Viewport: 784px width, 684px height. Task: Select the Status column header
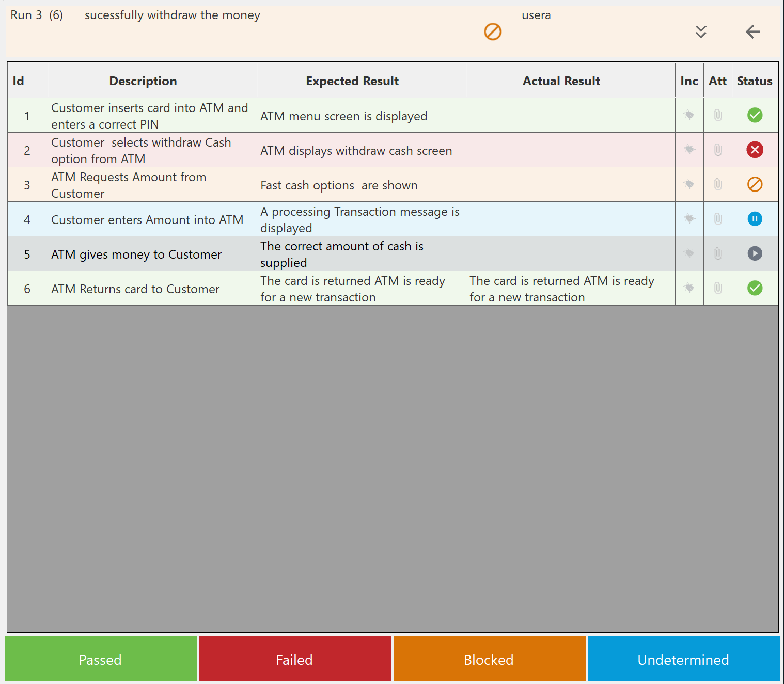coord(755,81)
